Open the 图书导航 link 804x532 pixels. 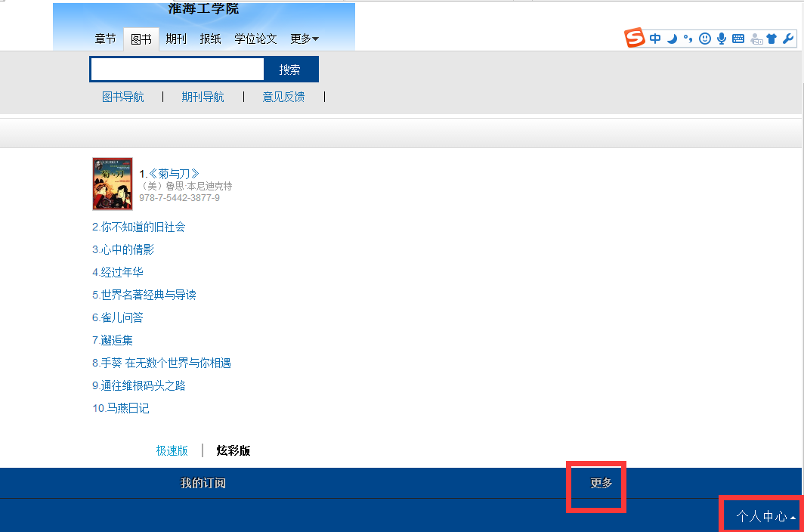[x=122, y=97]
